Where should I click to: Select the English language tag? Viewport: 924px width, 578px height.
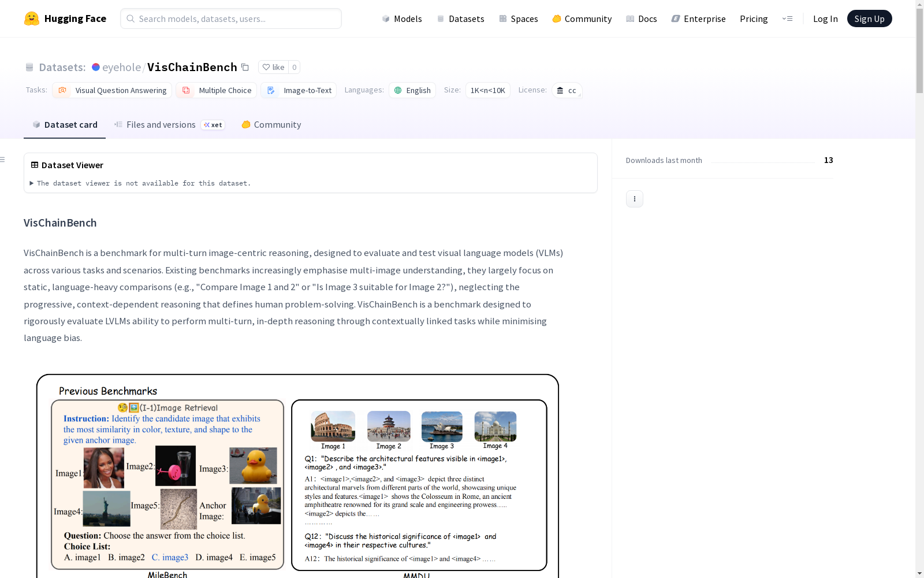point(412,90)
